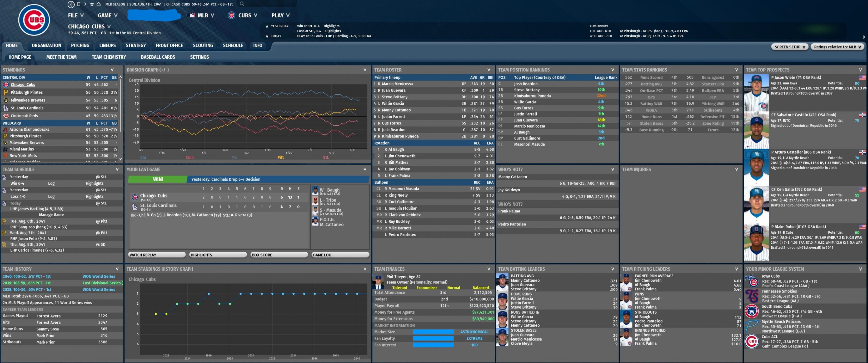Bookmark this screen with the star icon
Screen dimensions: 868x363
pyautogui.click(x=92, y=4)
